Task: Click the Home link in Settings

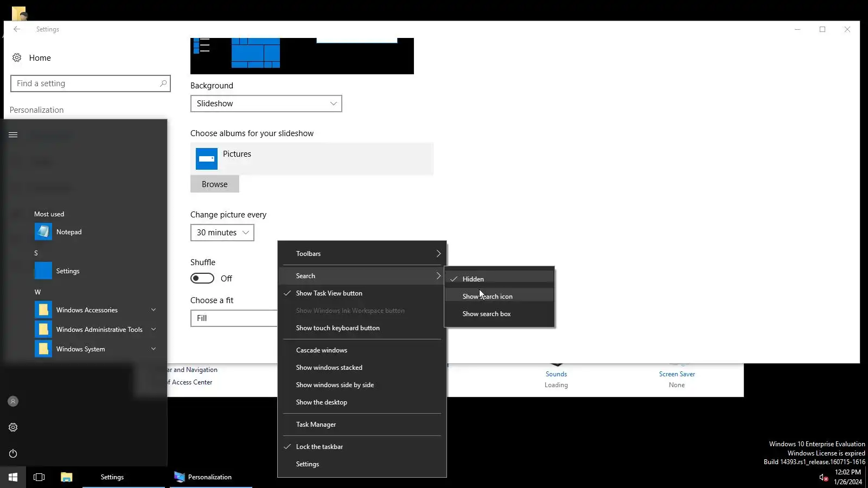Action: 40,57
